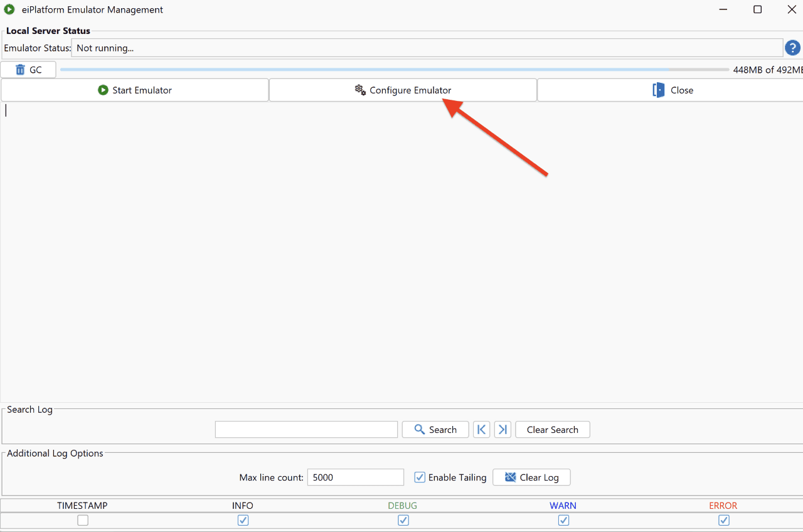Click the 448MB memory usage text

768,70
